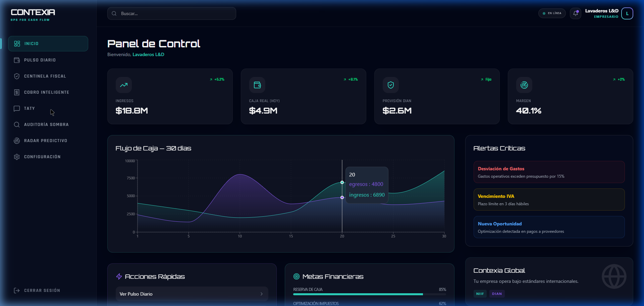
Task: Open the Vencimiento IVA alert
Action: [549, 200]
